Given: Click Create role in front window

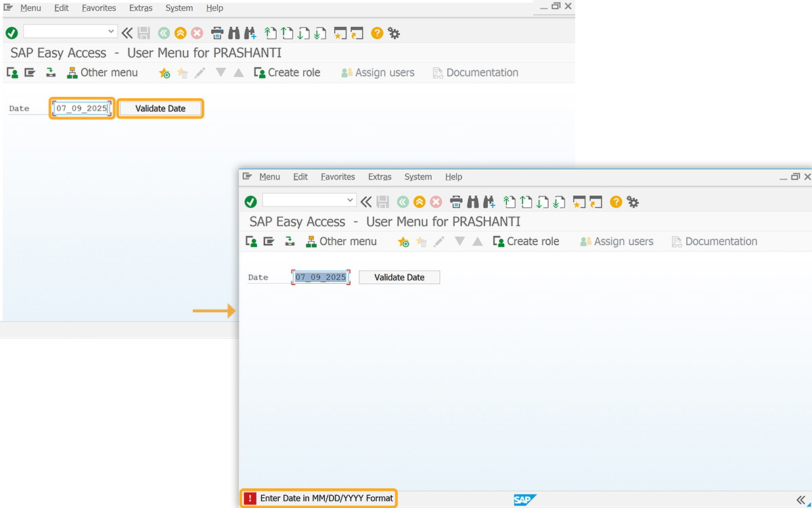Looking at the screenshot, I should (x=526, y=241).
